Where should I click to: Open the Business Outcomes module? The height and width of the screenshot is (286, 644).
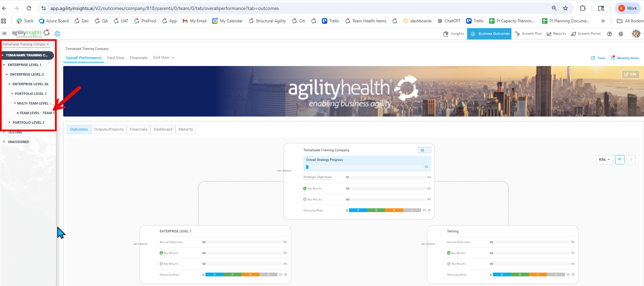[x=489, y=34]
